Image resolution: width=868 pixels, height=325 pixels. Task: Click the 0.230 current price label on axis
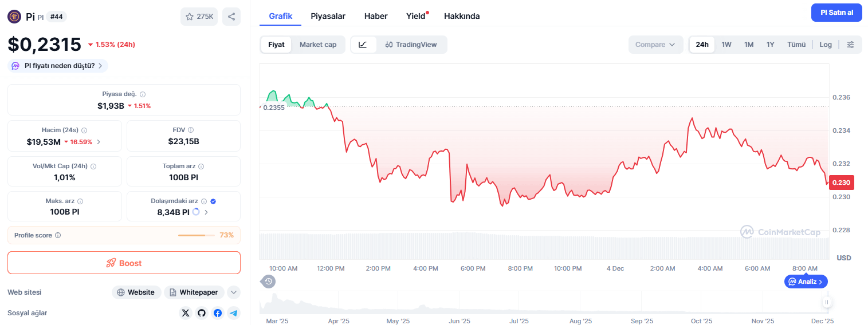pyautogui.click(x=842, y=183)
